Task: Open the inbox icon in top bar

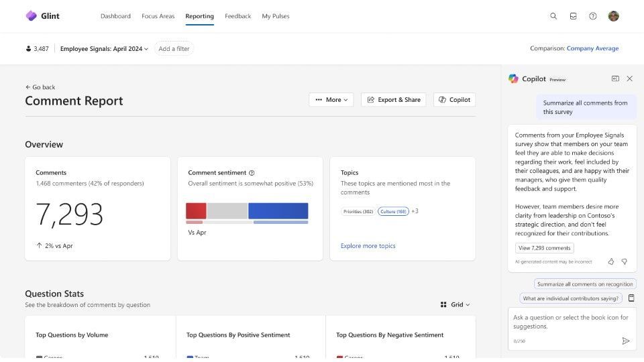Action: tap(573, 16)
